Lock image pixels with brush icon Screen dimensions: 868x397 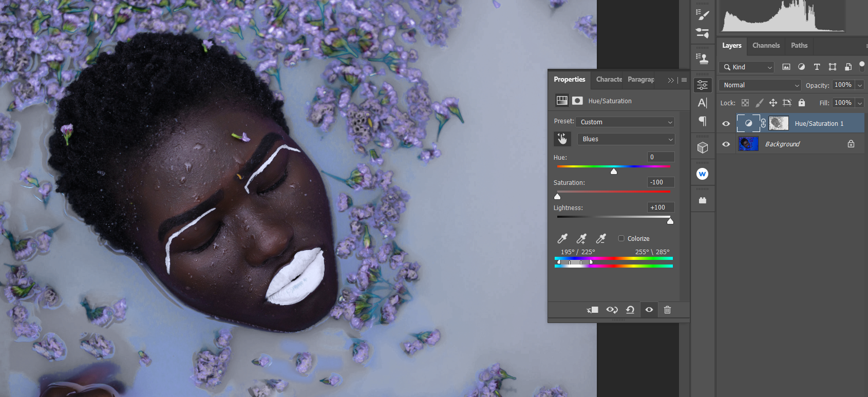(759, 103)
